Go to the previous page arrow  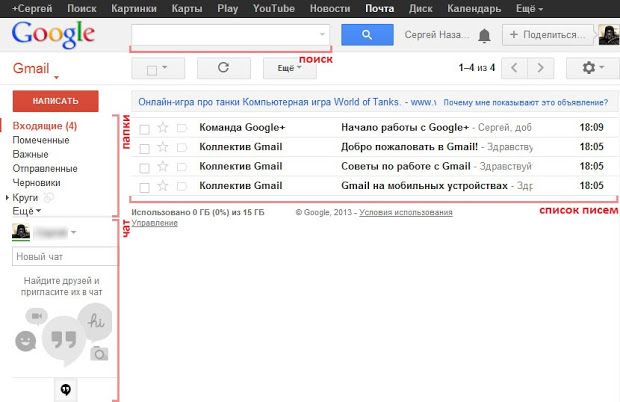point(514,69)
